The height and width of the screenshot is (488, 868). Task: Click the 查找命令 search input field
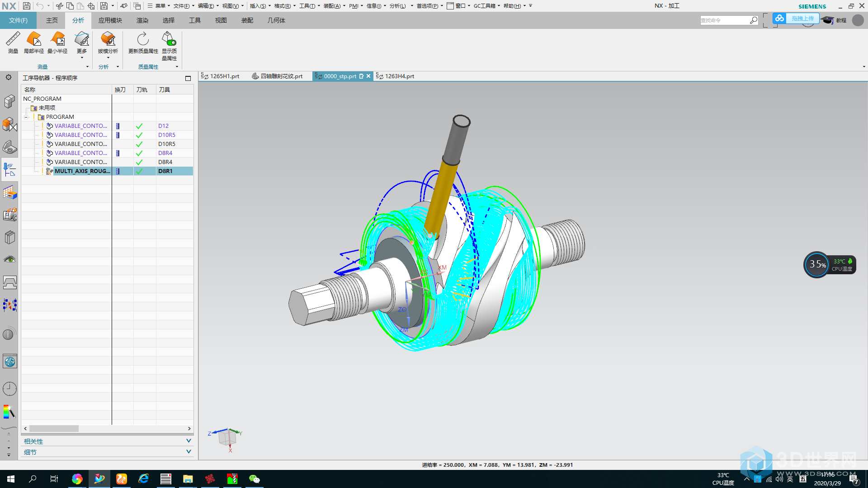(725, 20)
